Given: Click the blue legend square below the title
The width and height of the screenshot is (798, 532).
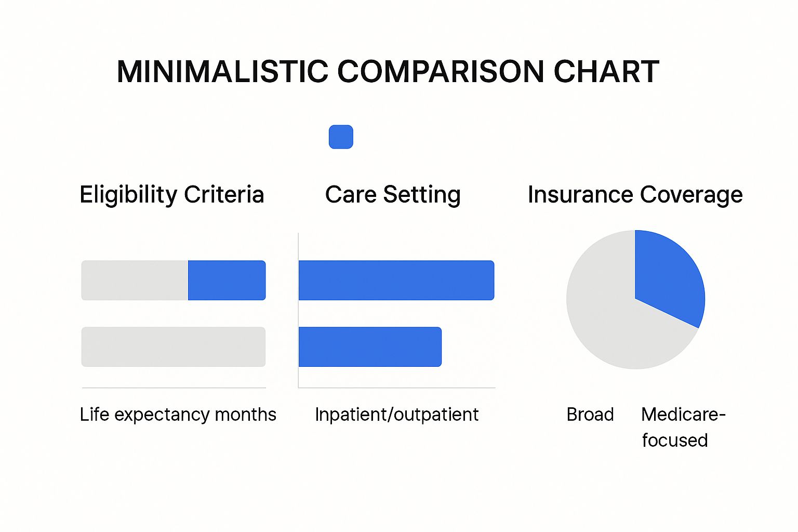Looking at the screenshot, I should pos(341,137).
